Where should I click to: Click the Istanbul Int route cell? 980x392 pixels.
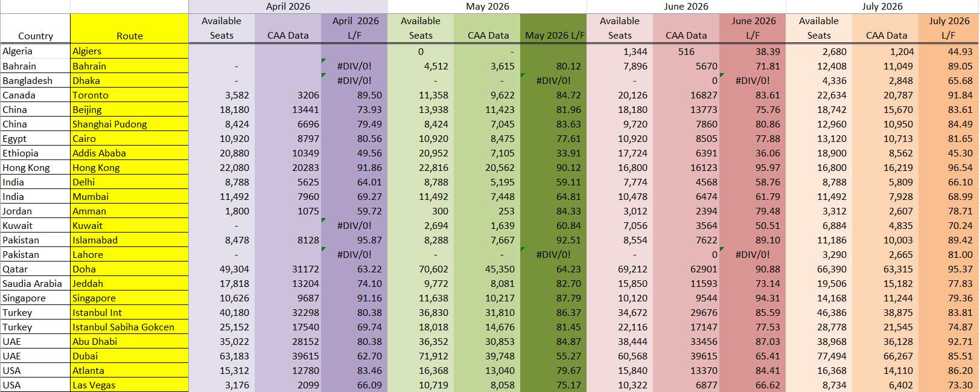(130, 312)
